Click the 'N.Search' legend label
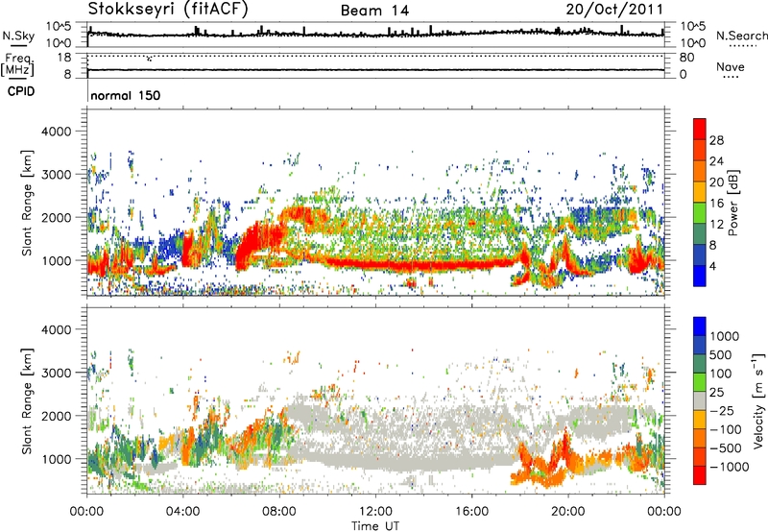This screenshot has height=532, width=768. [x=741, y=36]
